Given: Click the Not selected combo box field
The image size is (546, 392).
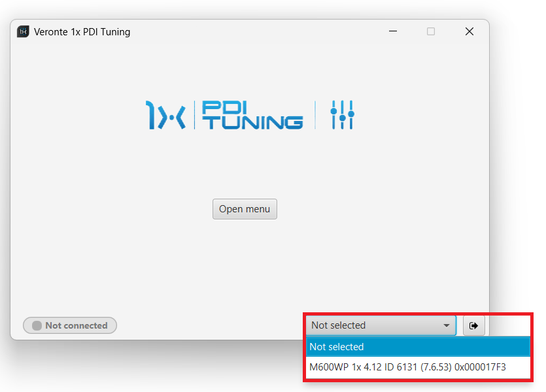Looking at the screenshot, I should pos(373,325).
